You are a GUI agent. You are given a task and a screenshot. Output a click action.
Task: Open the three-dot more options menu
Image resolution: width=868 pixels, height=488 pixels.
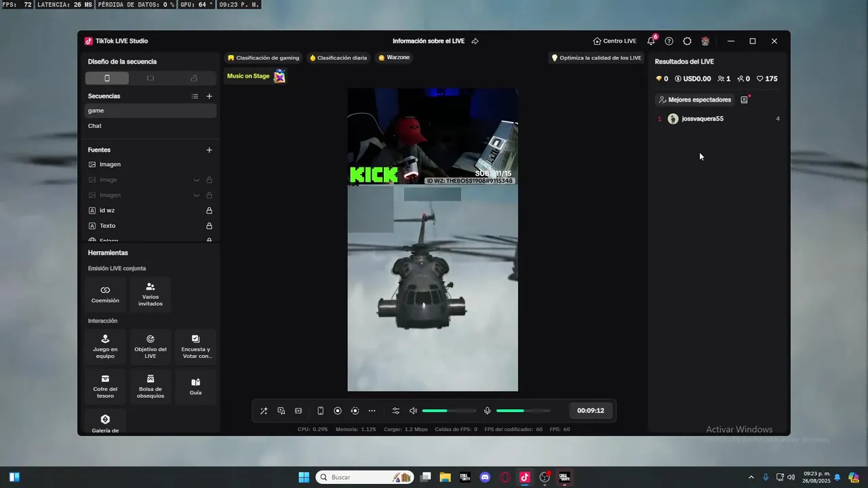click(x=372, y=411)
